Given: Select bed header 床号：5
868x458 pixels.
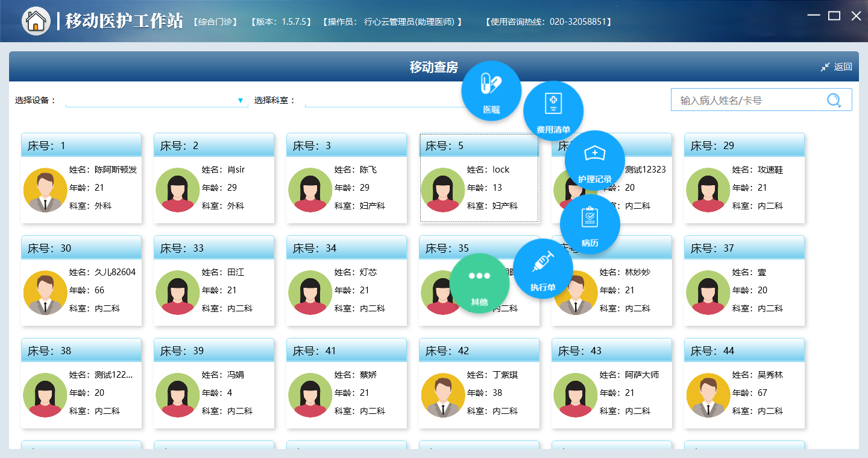Looking at the screenshot, I should 479,145.
